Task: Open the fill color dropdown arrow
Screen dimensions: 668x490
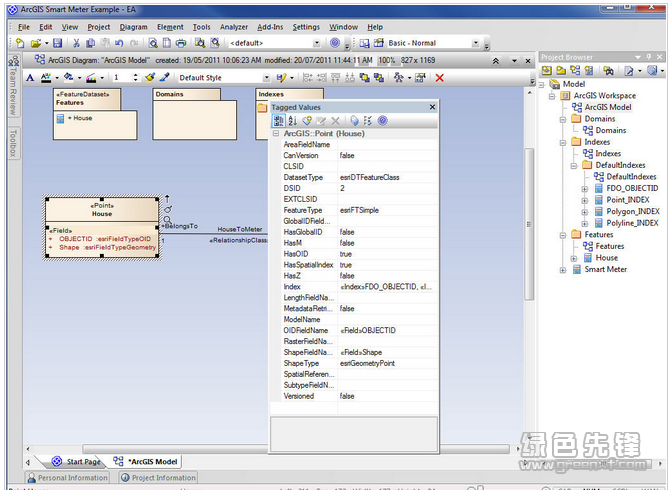Action: click(x=79, y=78)
